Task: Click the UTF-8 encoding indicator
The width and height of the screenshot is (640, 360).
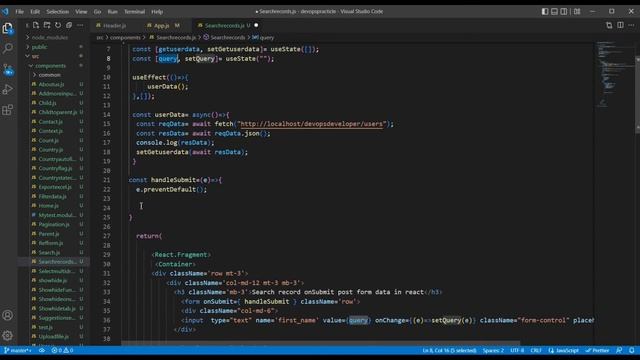Action: pos(517,351)
